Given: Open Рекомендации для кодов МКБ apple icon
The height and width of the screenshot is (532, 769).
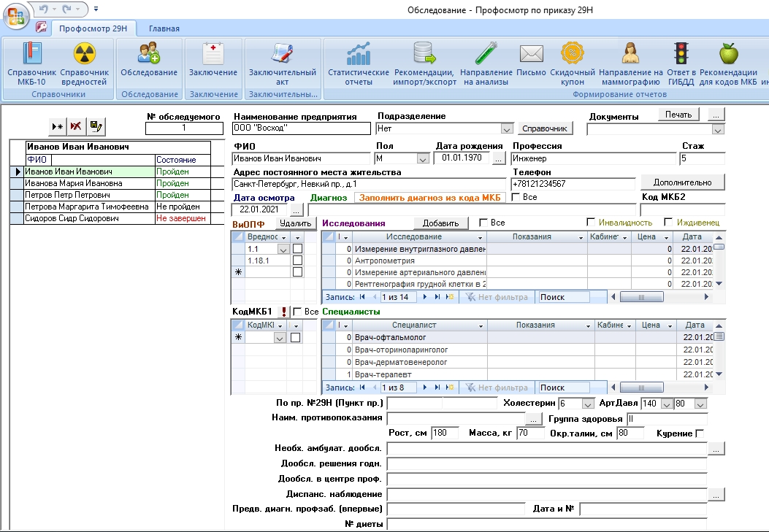Looking at the screenshot, I should [728, 63].
